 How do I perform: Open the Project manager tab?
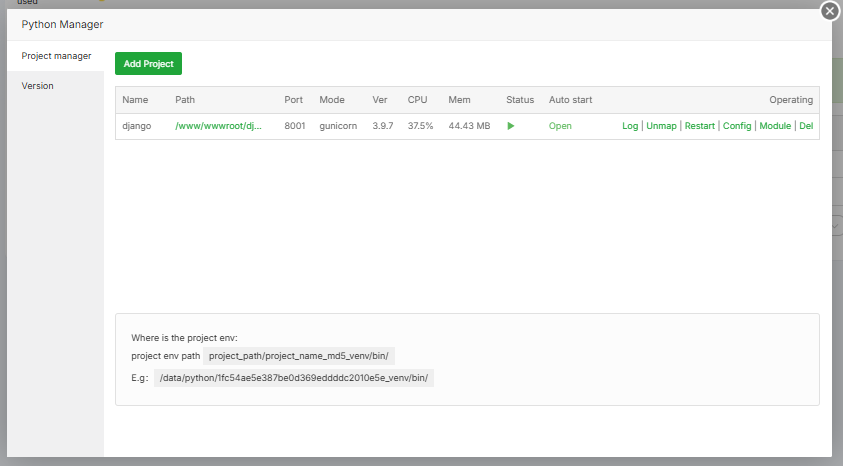tap(56, 56)
